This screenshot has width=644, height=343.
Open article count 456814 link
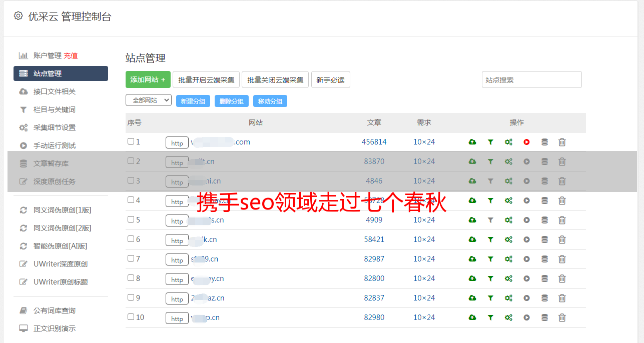tap(374, 142)
